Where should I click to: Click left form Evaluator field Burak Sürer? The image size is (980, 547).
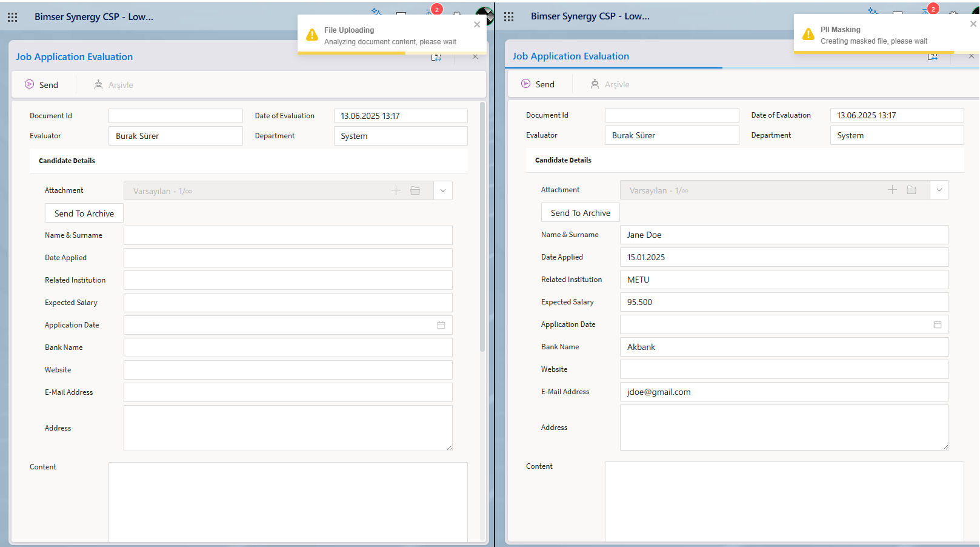tap(176, 136)
